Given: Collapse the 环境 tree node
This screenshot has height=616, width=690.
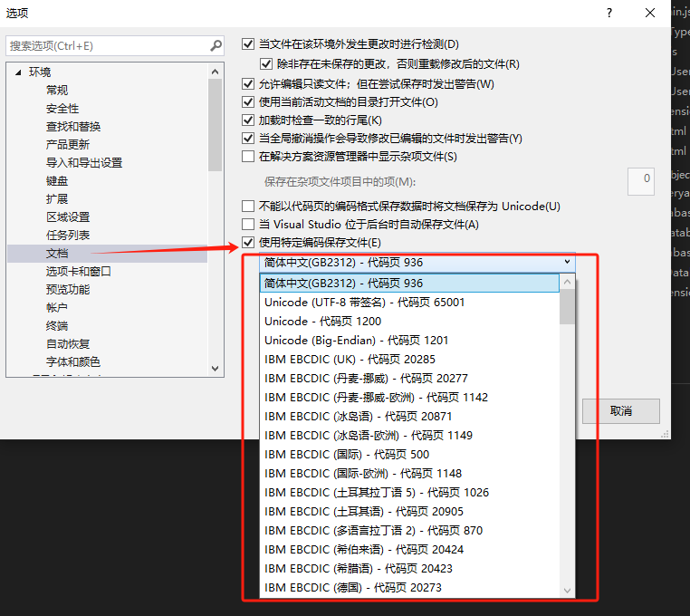Looking at the screenshot, I should point(17,72).
